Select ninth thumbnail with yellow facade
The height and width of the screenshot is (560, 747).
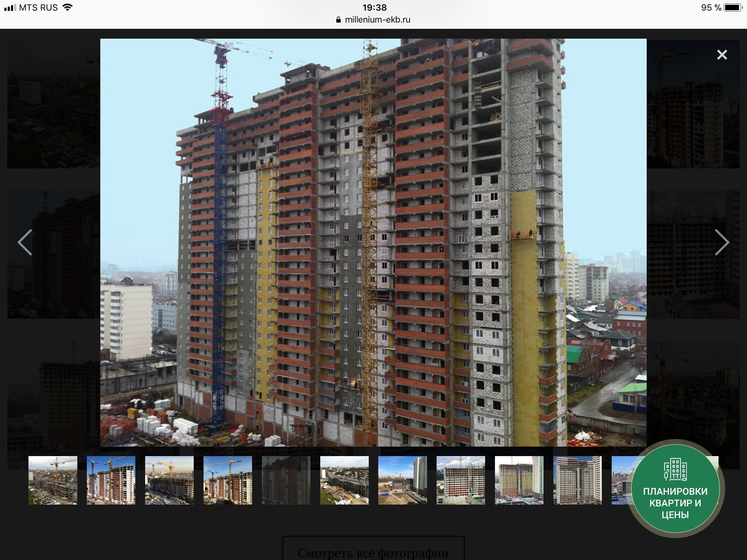(x=519, y=480)
